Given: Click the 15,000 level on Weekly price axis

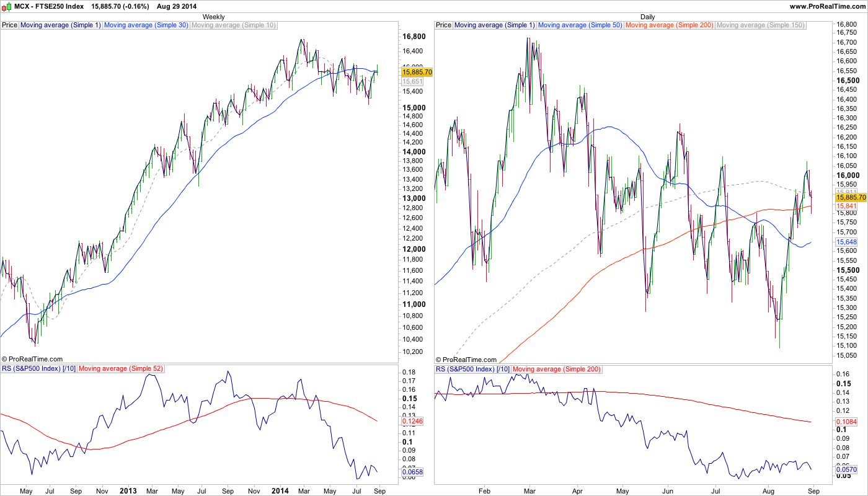Looking at the screenshot, I should (x=413, y=107).
